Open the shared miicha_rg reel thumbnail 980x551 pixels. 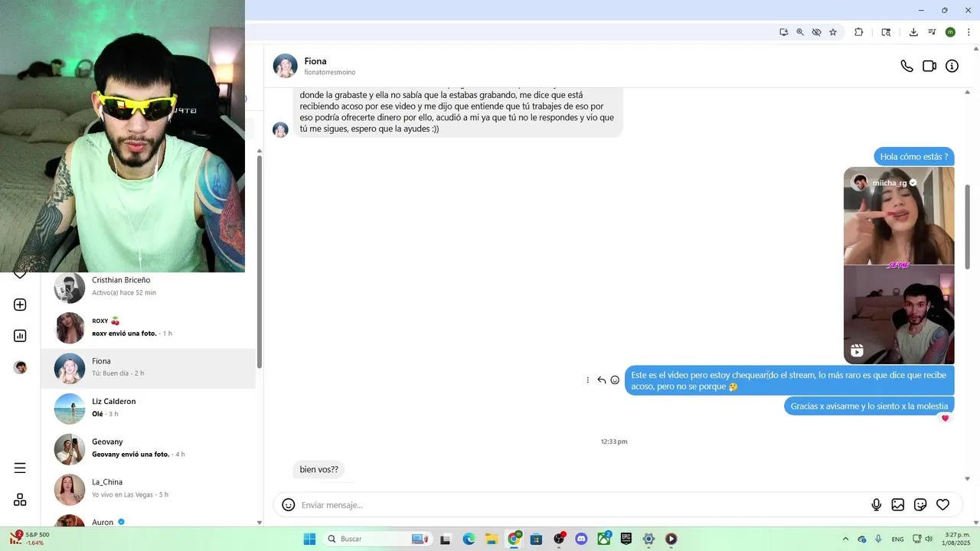[899, 266]
